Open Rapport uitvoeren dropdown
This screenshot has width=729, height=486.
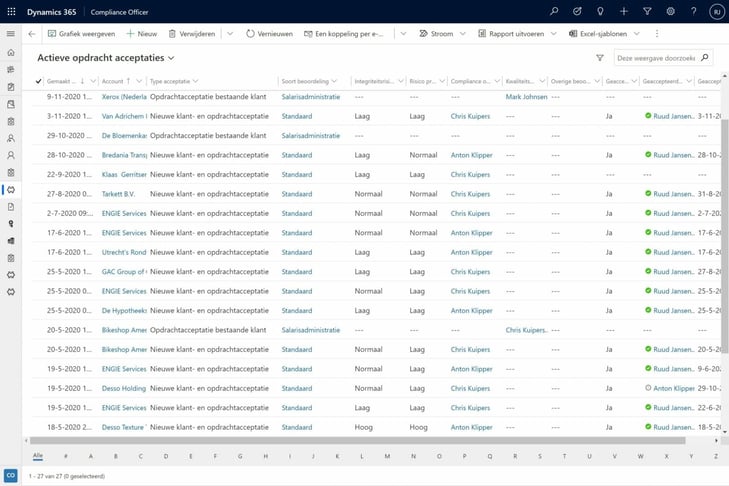pyautogui.click(x=554, y=33)
